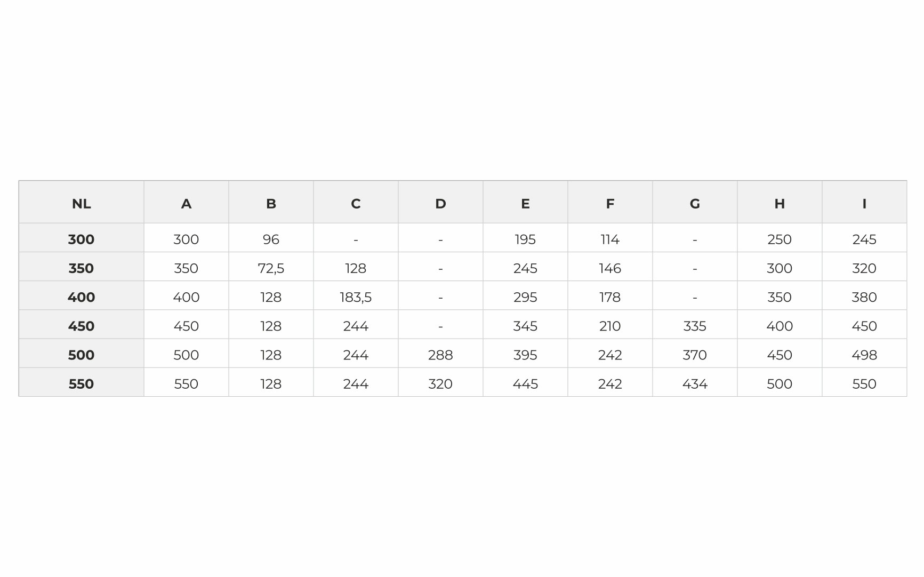Click row label 450
The image size is (924, 577).
tap(81, 325)
